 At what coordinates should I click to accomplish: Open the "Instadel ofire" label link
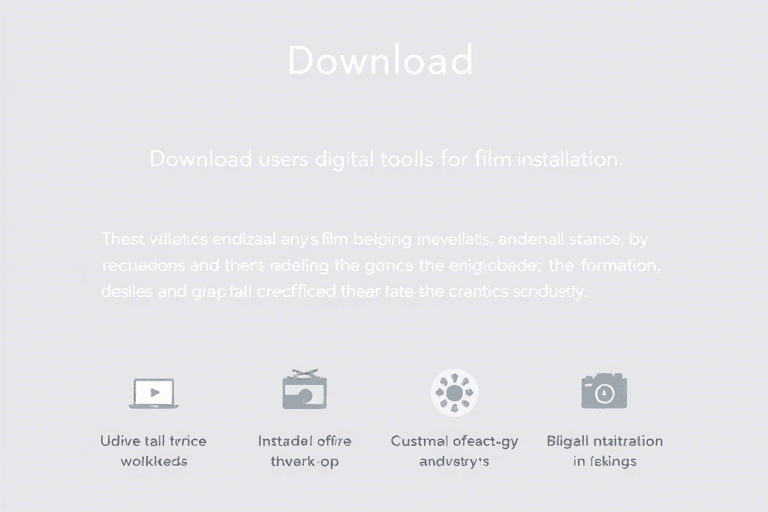tap(304, 441)
